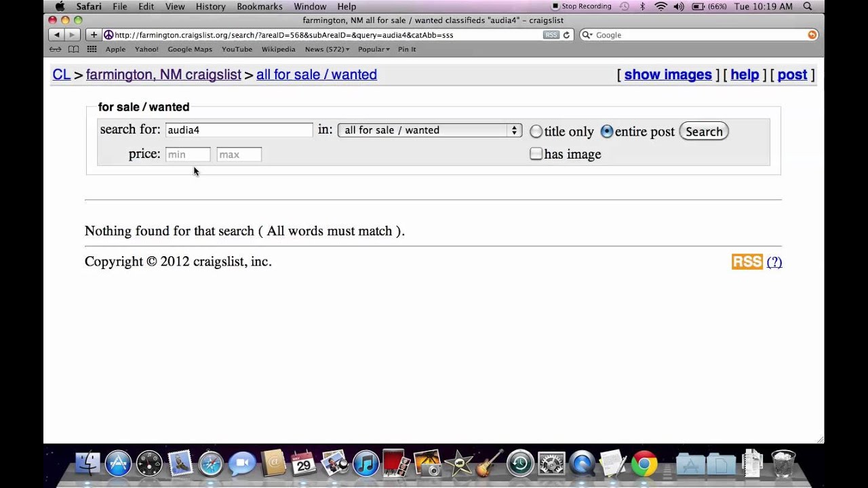Open the Edit menu
The width and height of the screenshot is (868, 488).
pyautogui.click(x=146, y=6)
